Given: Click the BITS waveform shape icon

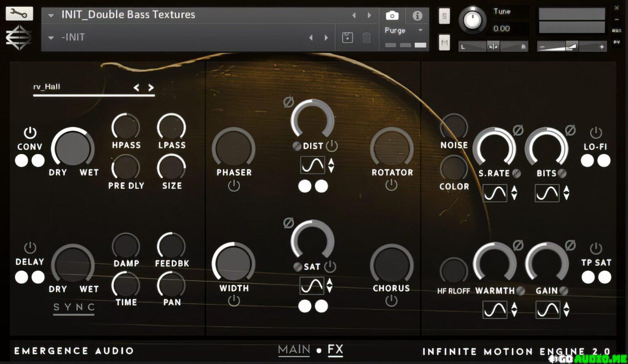Looking at the screenshot, I should point(547,193).
